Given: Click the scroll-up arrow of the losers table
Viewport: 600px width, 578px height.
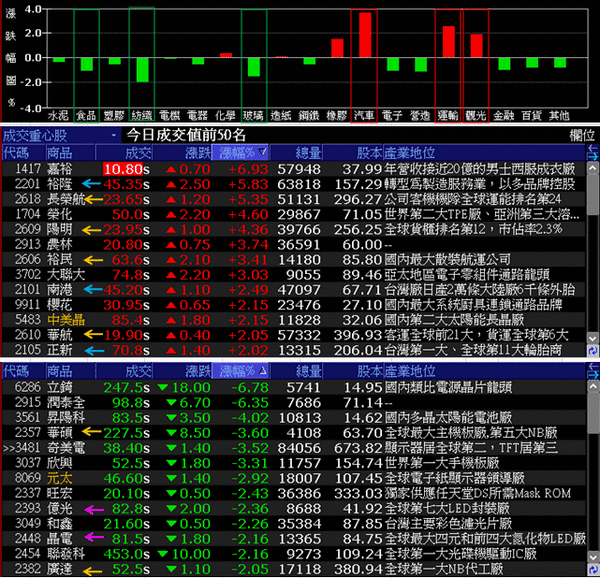Looking at the screenshot, I should coord(592,386).
